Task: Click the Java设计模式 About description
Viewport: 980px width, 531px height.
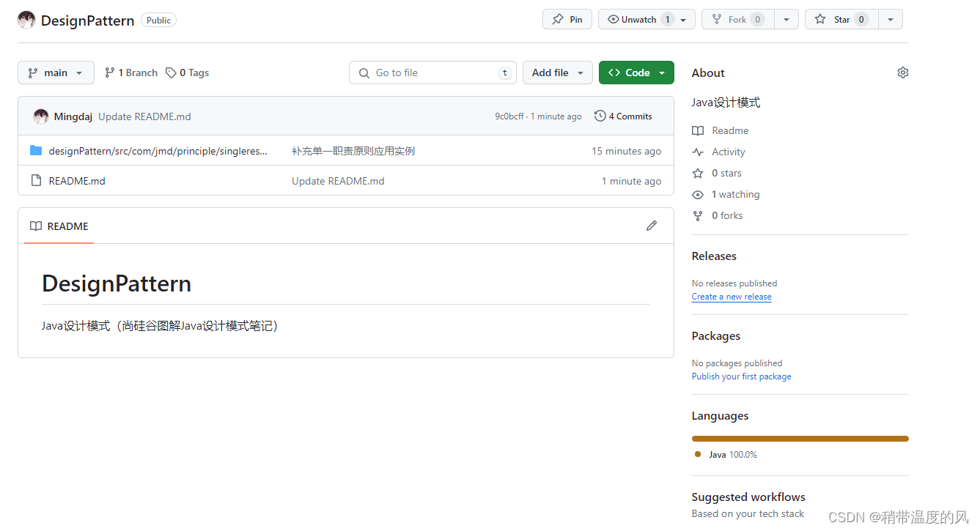Action: pos(726,103)
